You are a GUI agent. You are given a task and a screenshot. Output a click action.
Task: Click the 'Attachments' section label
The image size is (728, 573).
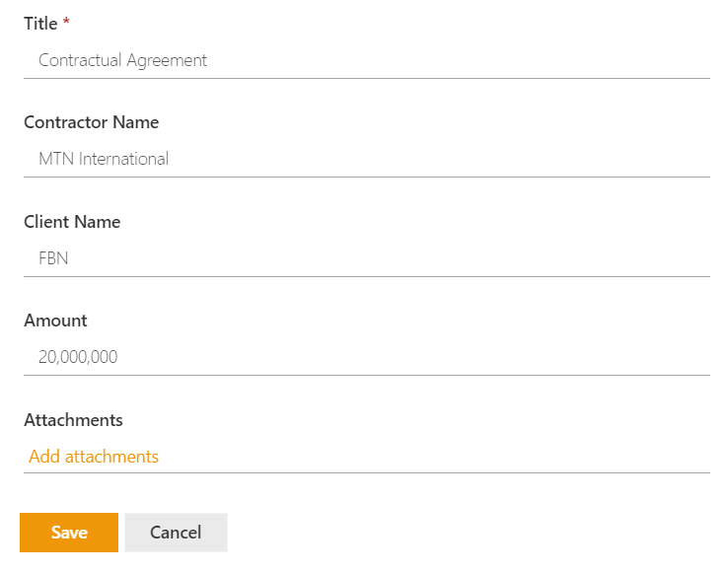(x=73, y=420)
